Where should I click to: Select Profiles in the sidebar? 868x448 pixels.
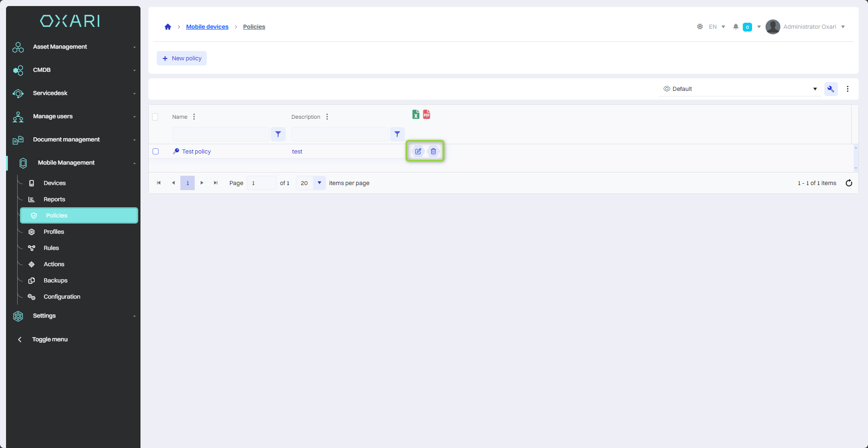pyautogui.click(x=54, y=232)
